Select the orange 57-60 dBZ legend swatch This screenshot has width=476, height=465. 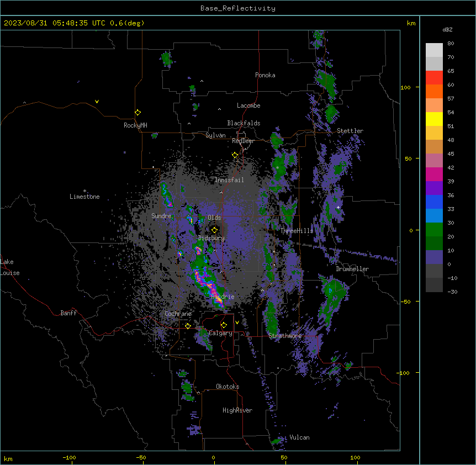click(434, 91)
